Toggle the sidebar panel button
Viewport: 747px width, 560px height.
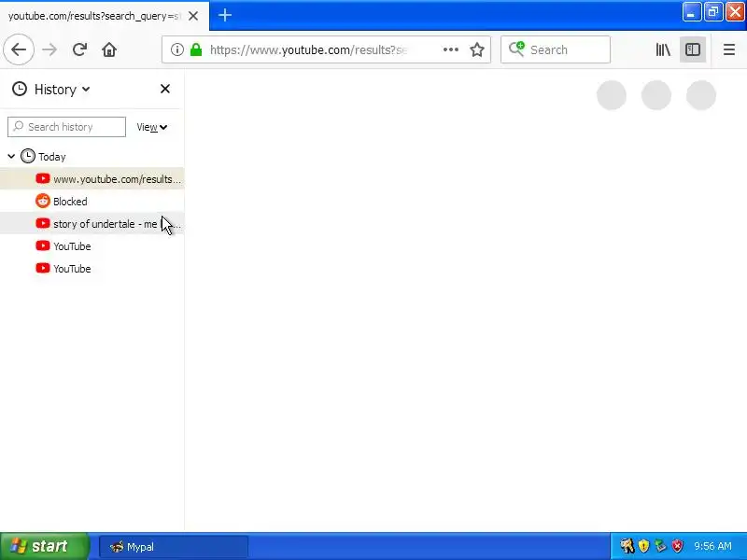[x=693, y=49]
